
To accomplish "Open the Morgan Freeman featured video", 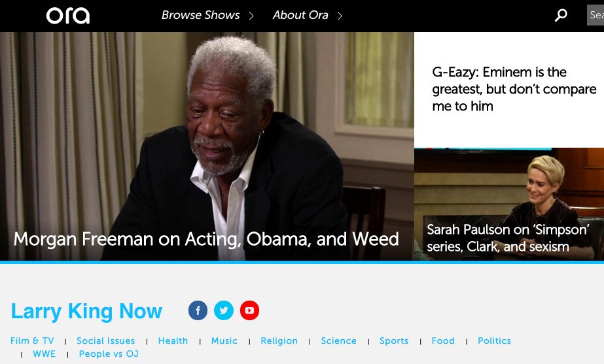I will [207, 146].
